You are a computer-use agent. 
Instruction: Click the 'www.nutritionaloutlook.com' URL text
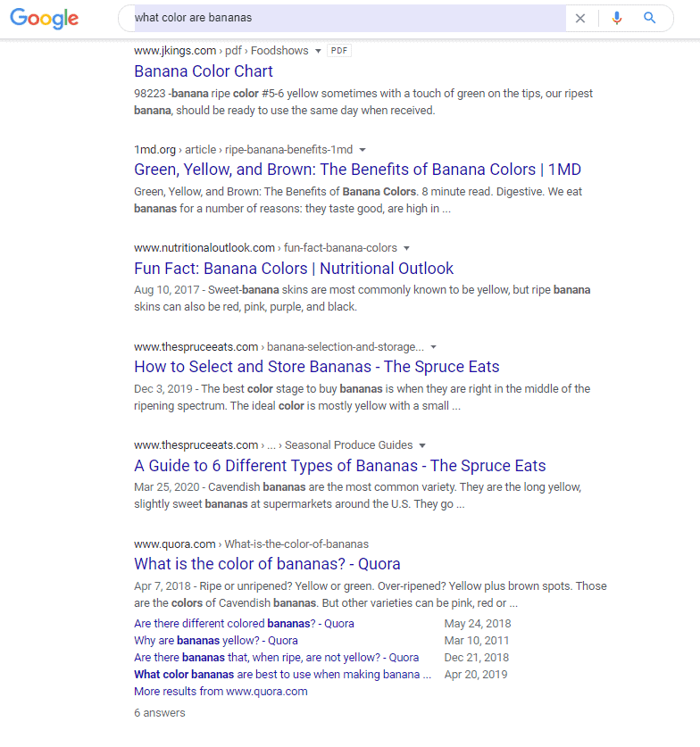pyautogui.click(x=204, y=248)
